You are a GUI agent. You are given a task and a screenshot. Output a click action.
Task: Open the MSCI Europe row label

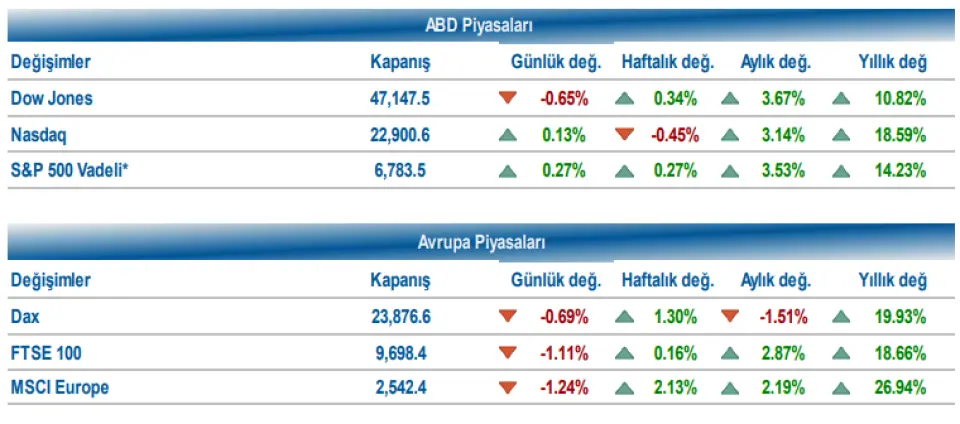[59, 387]
